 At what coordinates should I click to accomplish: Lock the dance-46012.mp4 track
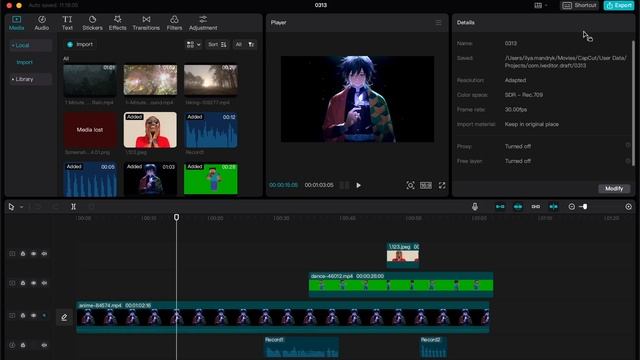coord(23,283)
